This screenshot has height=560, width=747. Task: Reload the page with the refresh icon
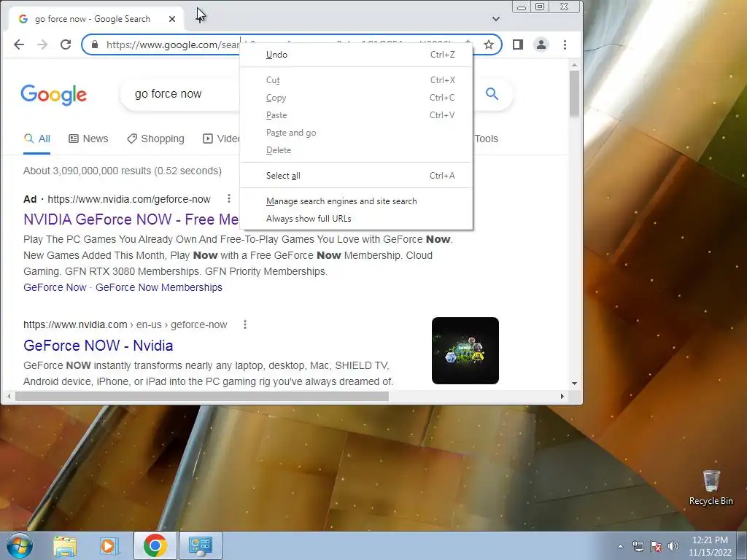pos(66,44)
